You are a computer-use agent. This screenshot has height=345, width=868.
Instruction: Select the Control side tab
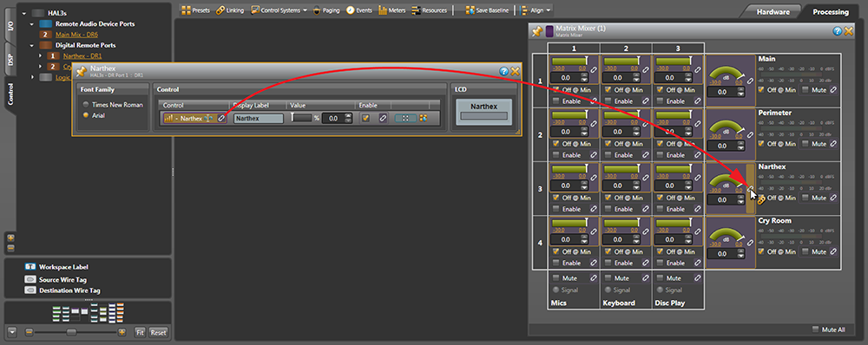[10, 94]
